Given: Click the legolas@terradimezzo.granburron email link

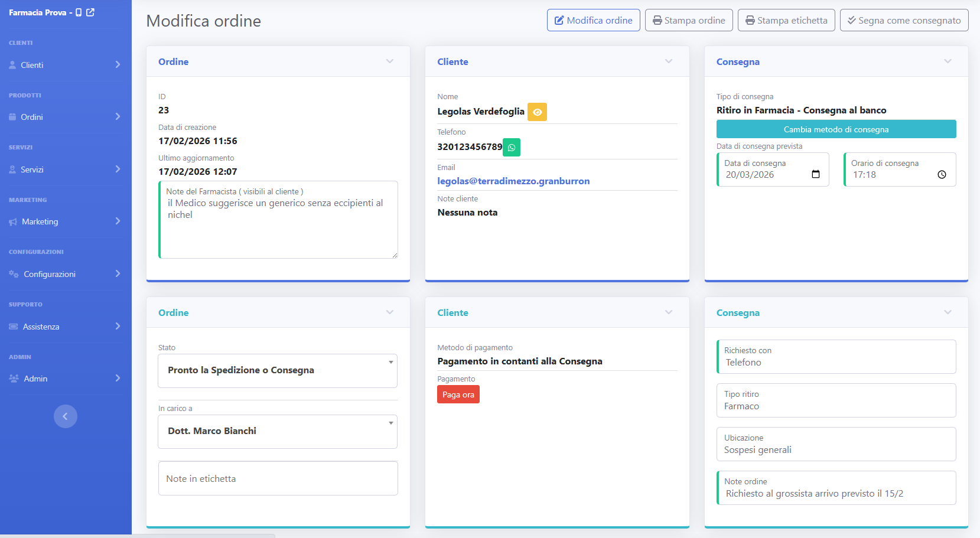Looking at the screenshot, I should click(x=513, y=181).
